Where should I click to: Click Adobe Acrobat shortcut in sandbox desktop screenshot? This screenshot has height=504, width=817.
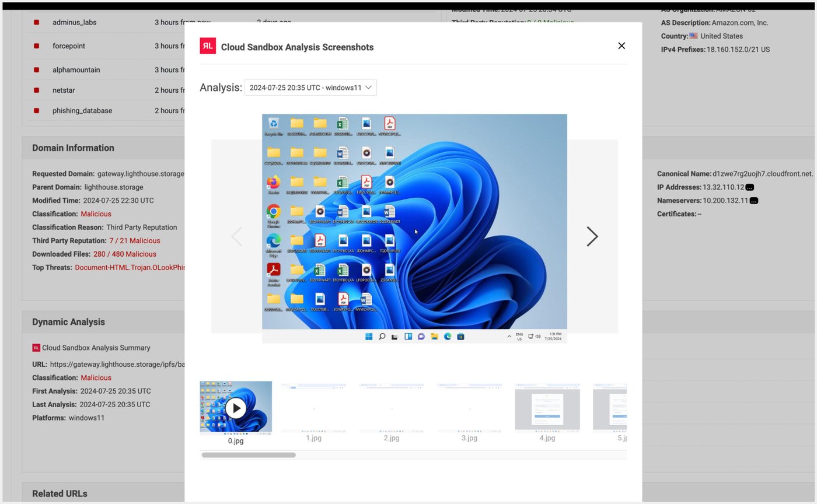[x=273, y=273]
